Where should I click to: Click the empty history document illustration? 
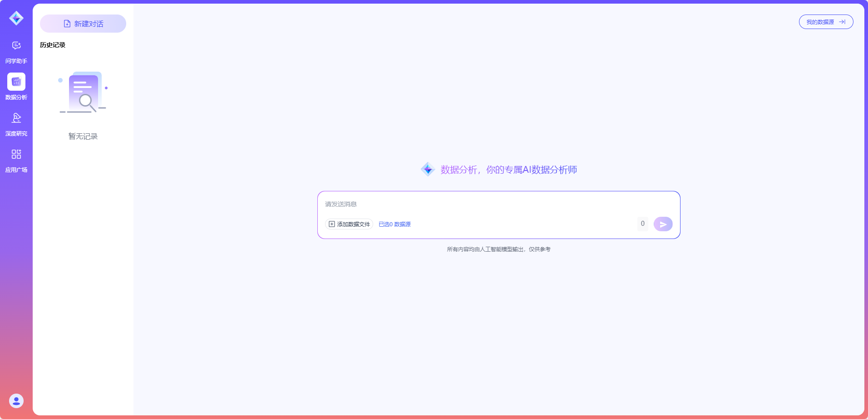tap(83, 93)
